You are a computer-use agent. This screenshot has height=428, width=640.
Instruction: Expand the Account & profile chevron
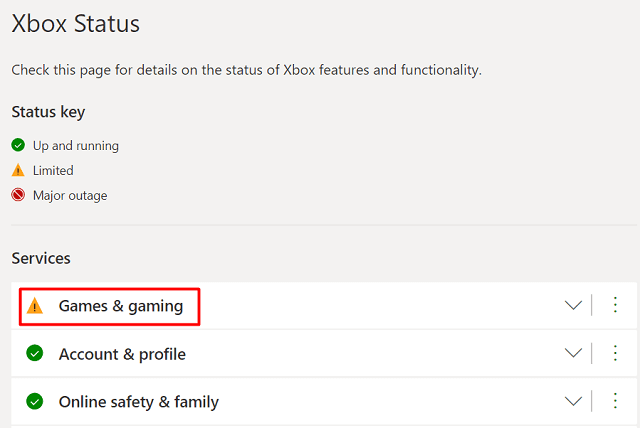573,353
